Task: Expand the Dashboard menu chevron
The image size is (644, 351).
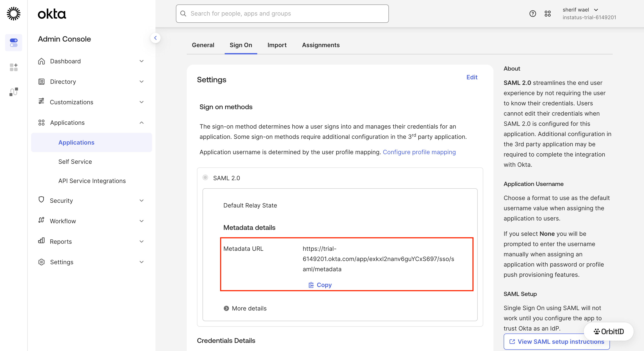Action: (141, 61)
